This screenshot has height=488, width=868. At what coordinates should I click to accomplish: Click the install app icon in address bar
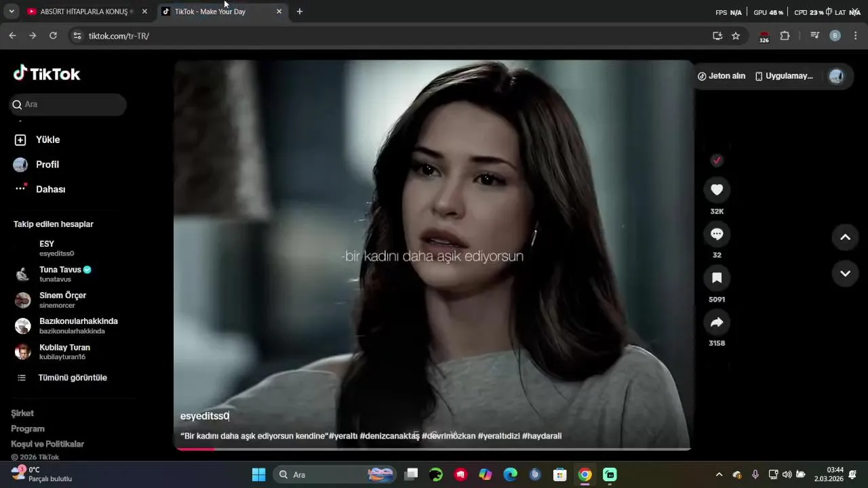(x=717, y=36)
